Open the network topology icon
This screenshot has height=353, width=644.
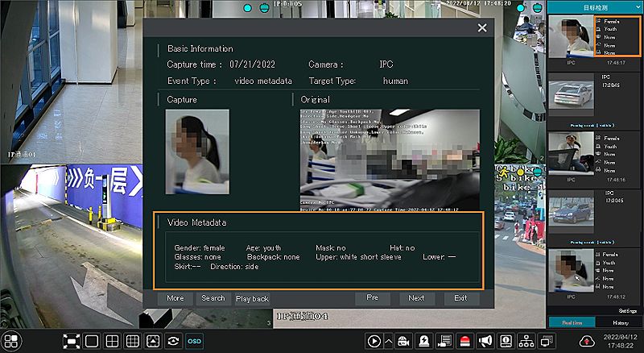526,341
